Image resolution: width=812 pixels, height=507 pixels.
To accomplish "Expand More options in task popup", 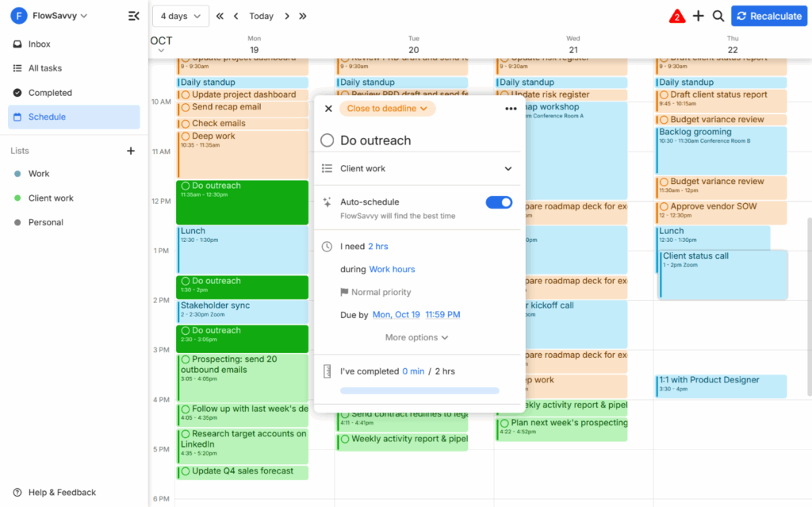I will (416, 337).
